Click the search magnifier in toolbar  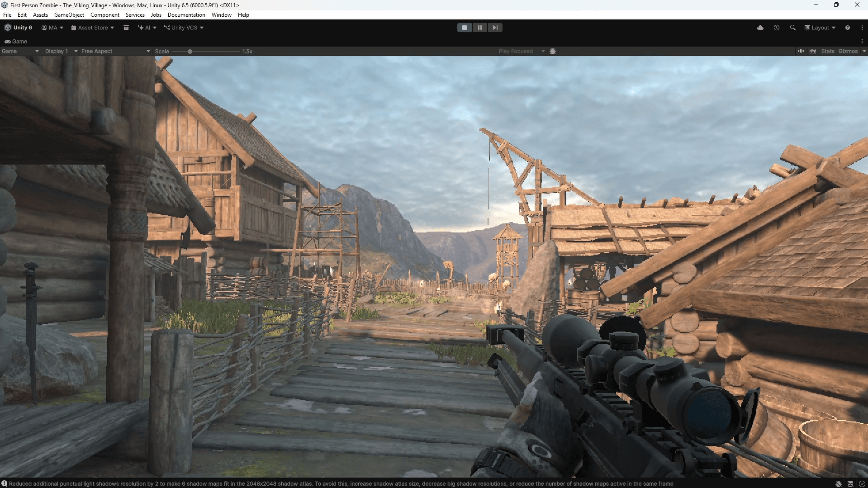(x=793, y=28)
